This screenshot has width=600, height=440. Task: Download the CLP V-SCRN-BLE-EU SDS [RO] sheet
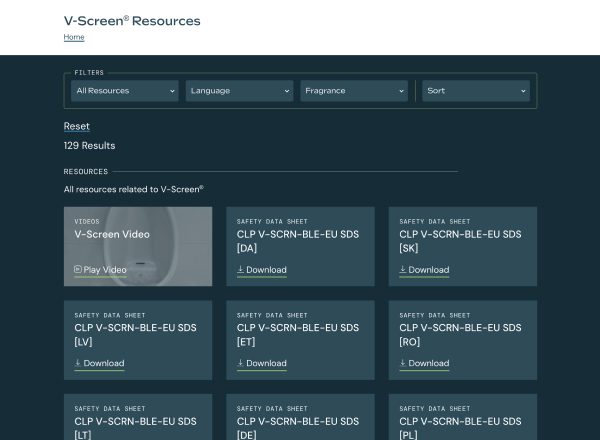(x=424, y=363)
